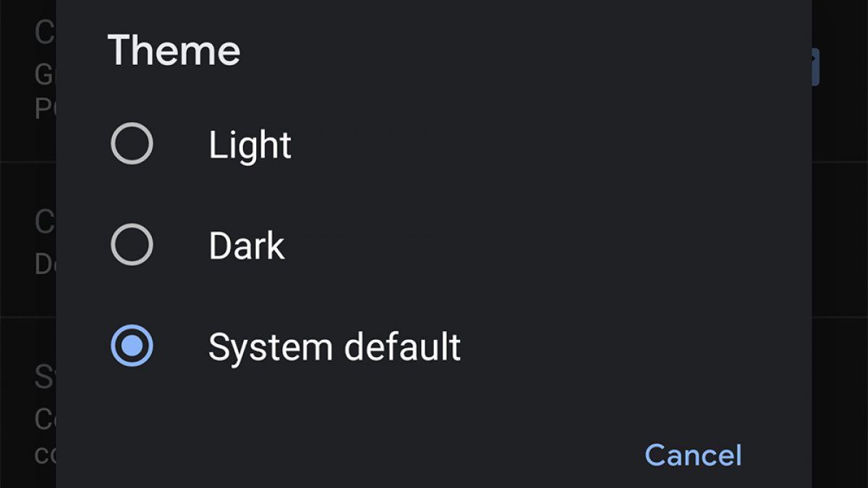Select the Light theme radio button
This screenshot has height=488, width=868.
(x=132, y=144)
